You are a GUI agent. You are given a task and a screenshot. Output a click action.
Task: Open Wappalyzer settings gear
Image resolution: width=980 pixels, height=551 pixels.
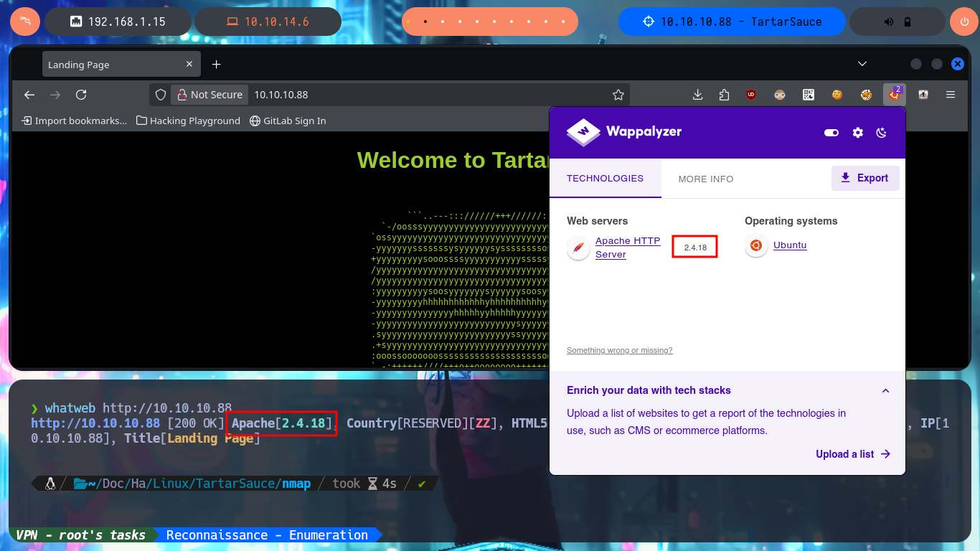pos(857,133)
